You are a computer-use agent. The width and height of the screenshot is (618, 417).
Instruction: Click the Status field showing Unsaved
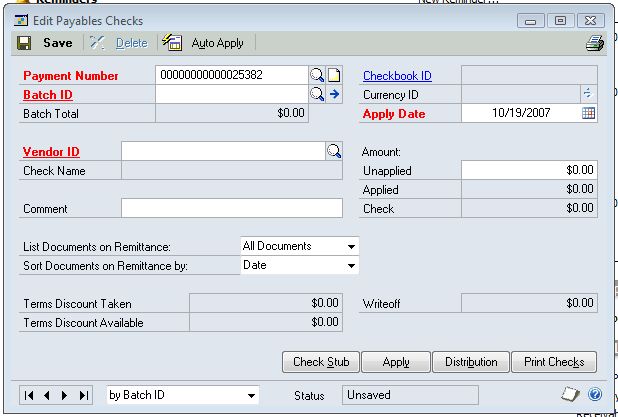pyautogui.click(x=410, y=395)
